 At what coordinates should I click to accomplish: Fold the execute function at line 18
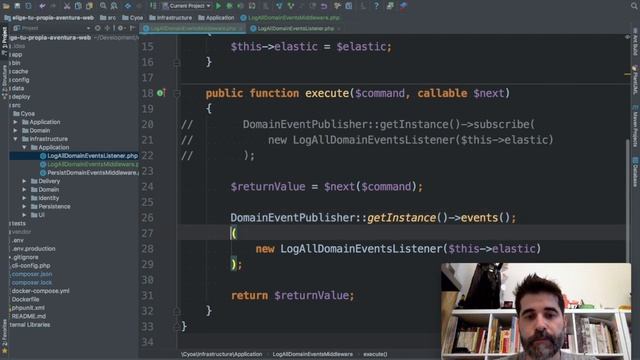tap(177, 93)
